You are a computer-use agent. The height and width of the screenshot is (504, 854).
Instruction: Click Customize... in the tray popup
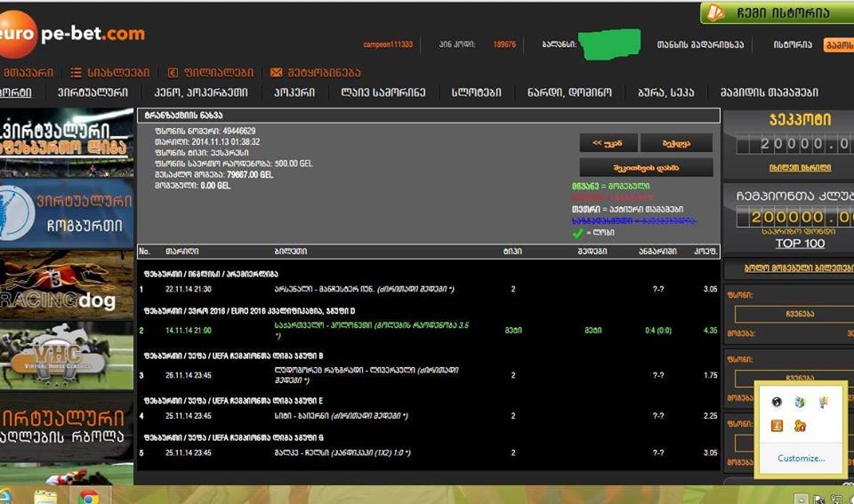pos(801,459)
